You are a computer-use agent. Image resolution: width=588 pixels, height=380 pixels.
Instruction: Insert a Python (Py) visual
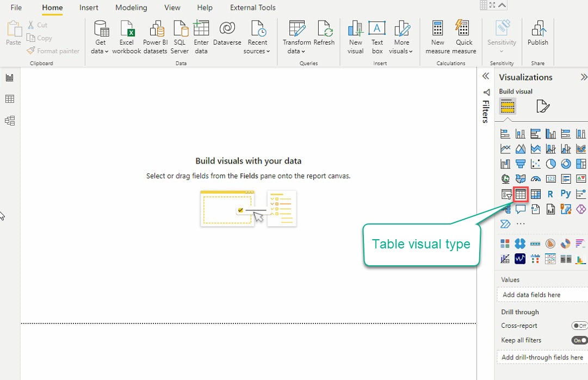click(566, 194)
